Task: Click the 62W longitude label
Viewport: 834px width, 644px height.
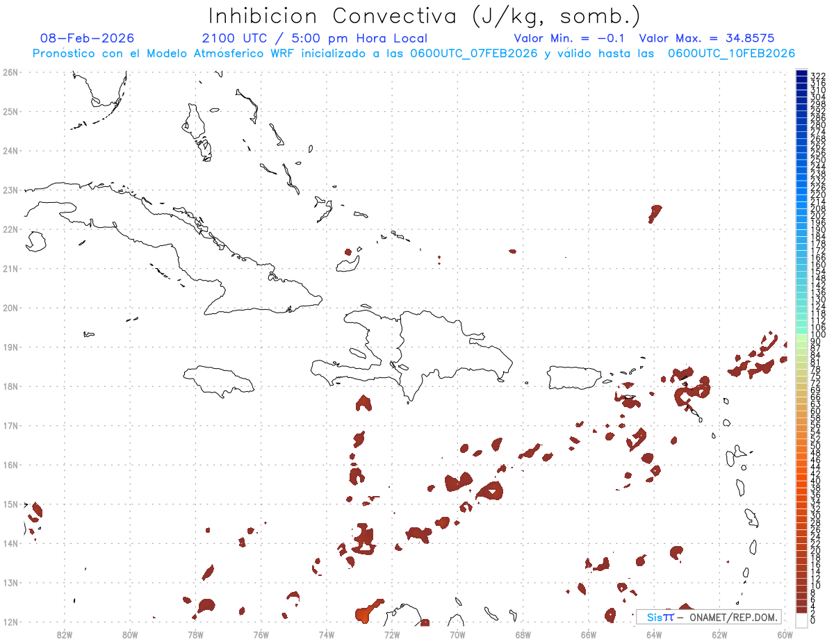Action: point(719,634)
